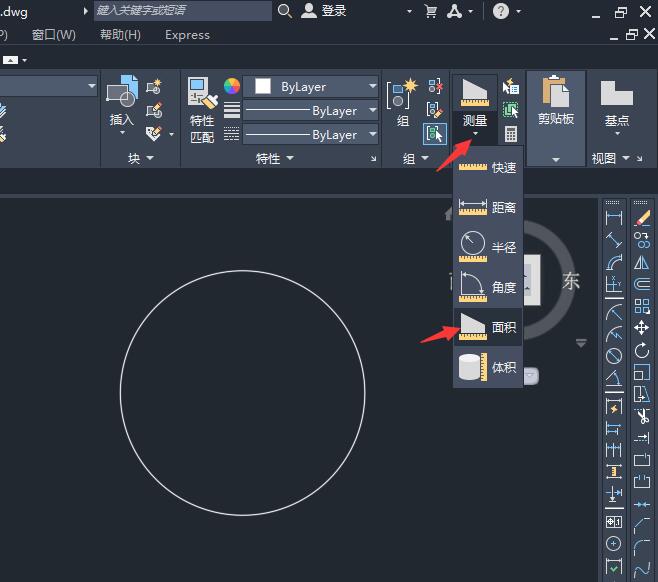Select the Aligned dimension tool
658x582 pixels.
[x=614, y=240]
